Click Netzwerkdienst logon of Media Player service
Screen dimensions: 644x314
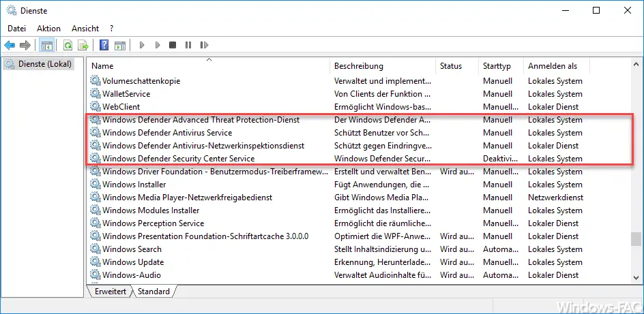pyautogui.click(x=556, y=198)
